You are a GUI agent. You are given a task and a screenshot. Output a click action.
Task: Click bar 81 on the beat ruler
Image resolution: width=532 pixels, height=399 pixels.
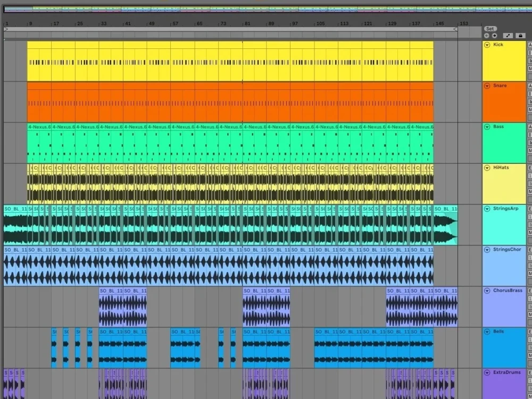(x=247, y=24)
